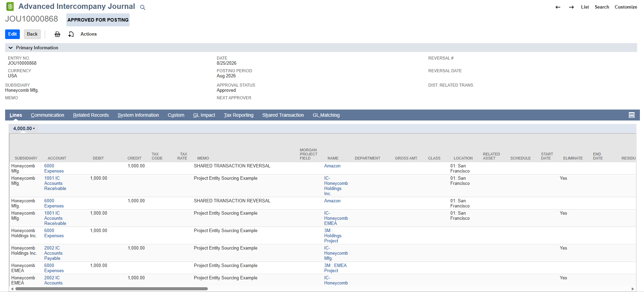Click the DEPARTMENT column header
This screenshot has height=292, width=644.
(367, 158)
